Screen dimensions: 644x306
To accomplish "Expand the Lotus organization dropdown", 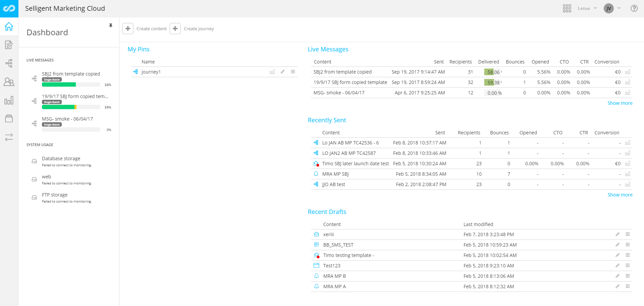I will click(587, 8).
